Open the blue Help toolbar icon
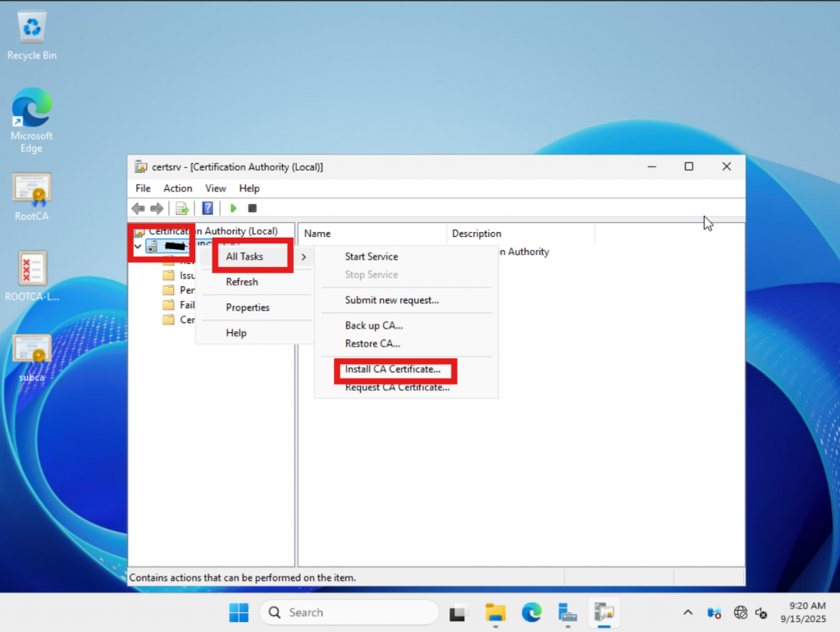The width and height of the screenshot is (840, 632). coord(208,209)
